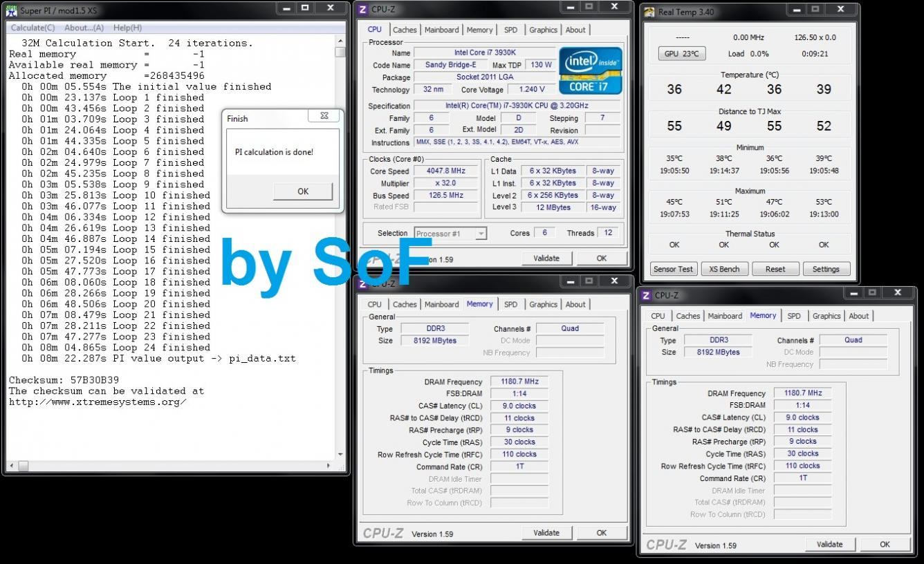The width and height of the screenshot is (924, 564).
Task: Close the Finish dialog with its X button
Action: coord(324,116)
